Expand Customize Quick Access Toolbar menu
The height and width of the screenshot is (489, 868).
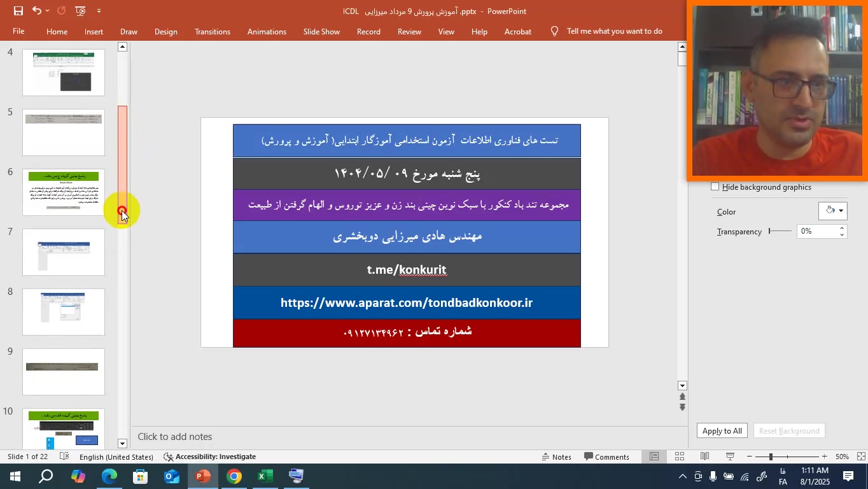(x=99, y=11)
